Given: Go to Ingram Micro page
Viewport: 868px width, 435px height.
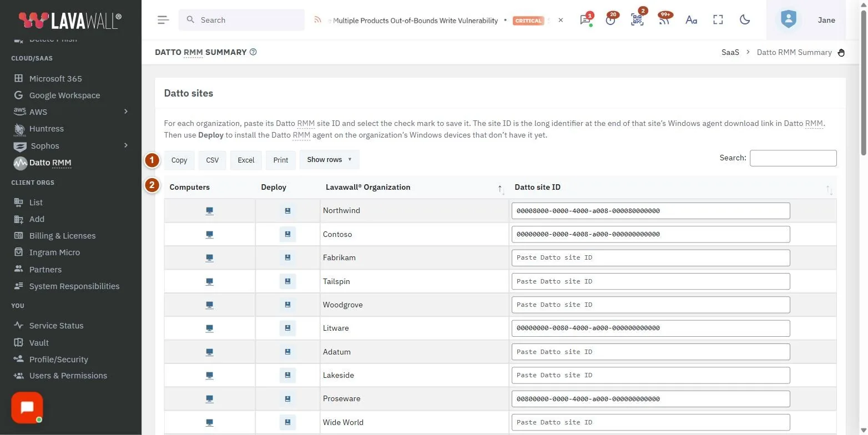Looking at the screenshot, I should pyautogui.click(x=54, y=252).
